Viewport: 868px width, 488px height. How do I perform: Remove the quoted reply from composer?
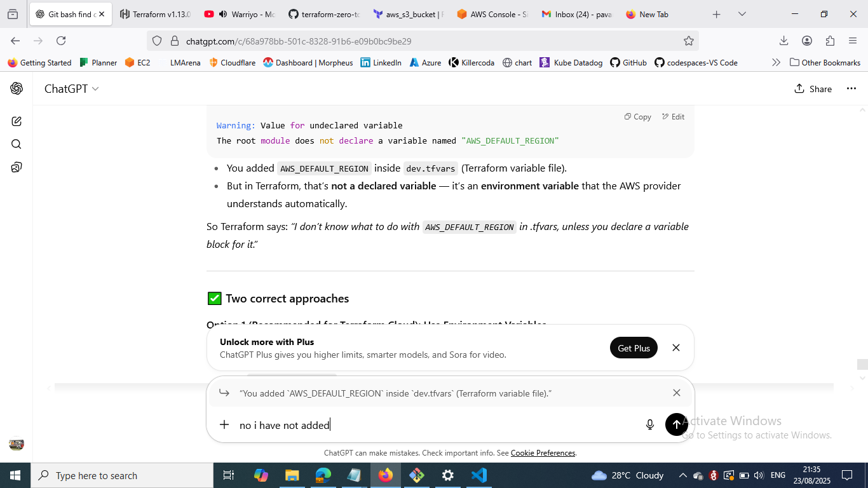click(676, 393)
